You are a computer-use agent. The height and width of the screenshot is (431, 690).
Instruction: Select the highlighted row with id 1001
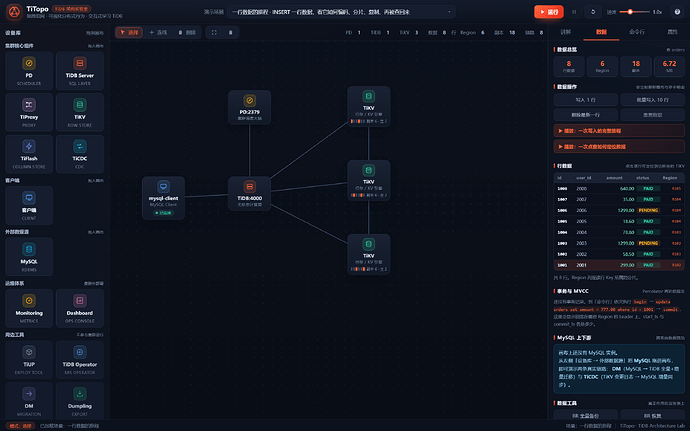click(619, 265)
